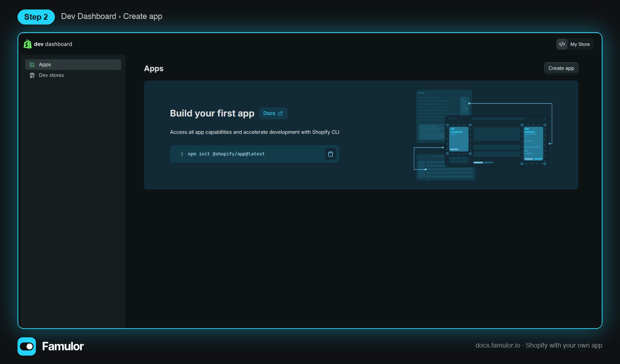Click the dev dashboard title text
This screenshot has height=364, width=620.
tap(53, 44)
